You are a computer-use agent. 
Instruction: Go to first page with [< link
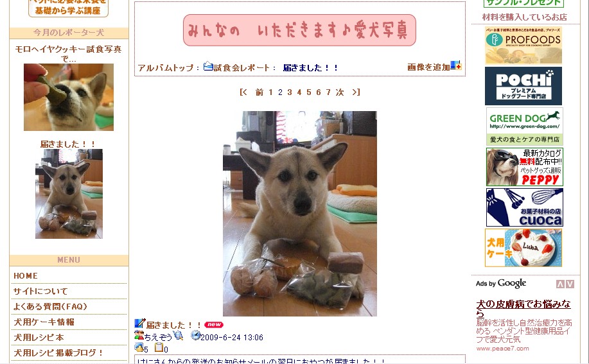click(x=243, y=92)
